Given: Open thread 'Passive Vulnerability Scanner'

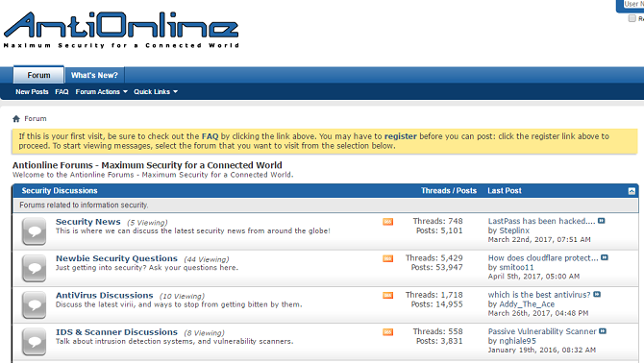Looking at the screenshot, I should pos(542,331).
